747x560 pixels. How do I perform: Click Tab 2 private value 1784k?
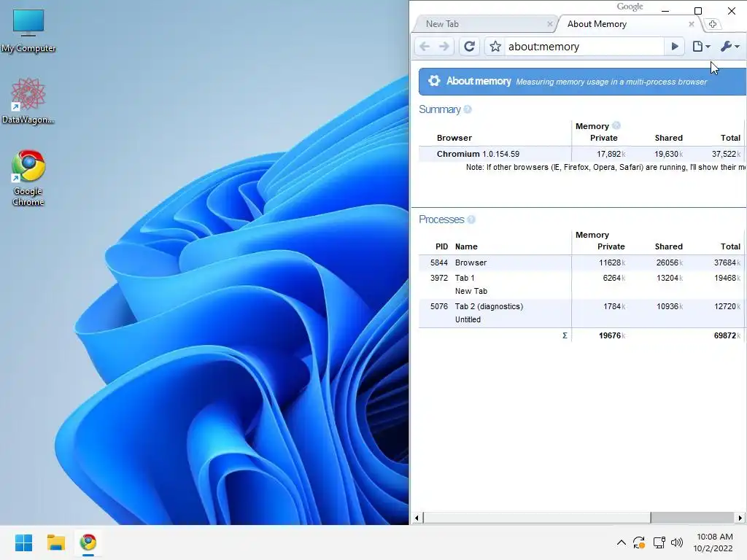pyautogui.click(x=614, y=307)
